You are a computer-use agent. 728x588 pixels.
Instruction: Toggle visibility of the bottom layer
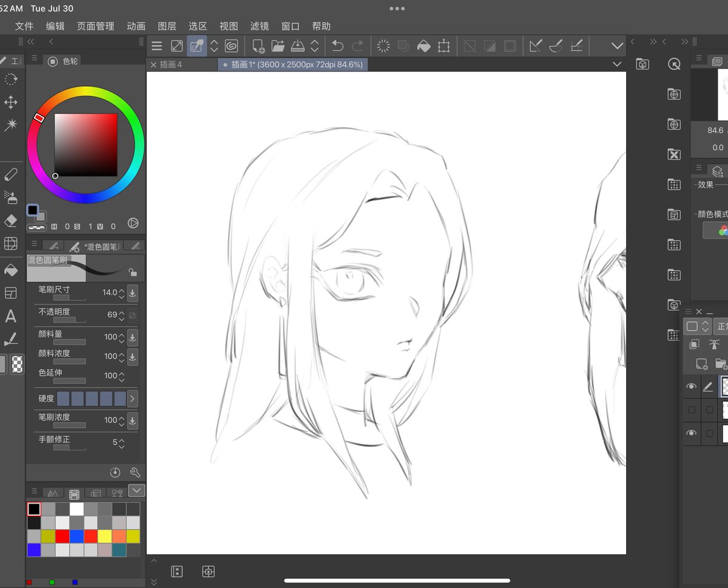[692, 432]
